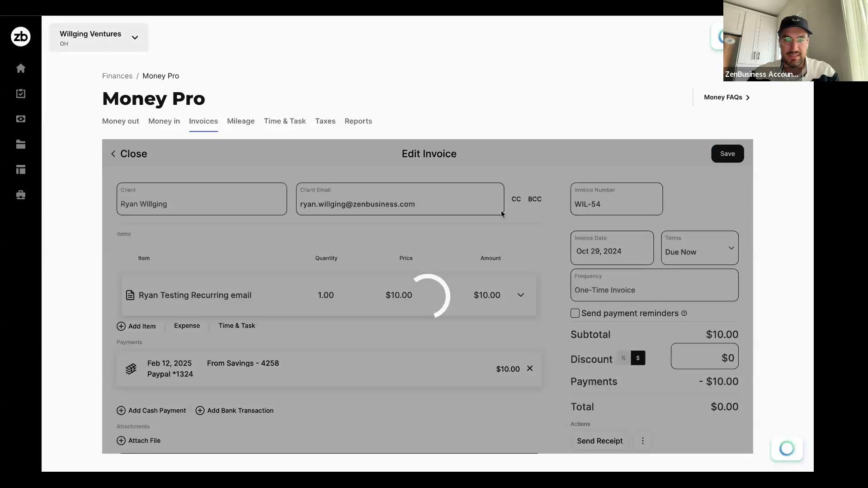The width and height of the screenshot is (868, 488).
Task: Open the Frequency One-Time Invoice field
Action: point(655,285)
